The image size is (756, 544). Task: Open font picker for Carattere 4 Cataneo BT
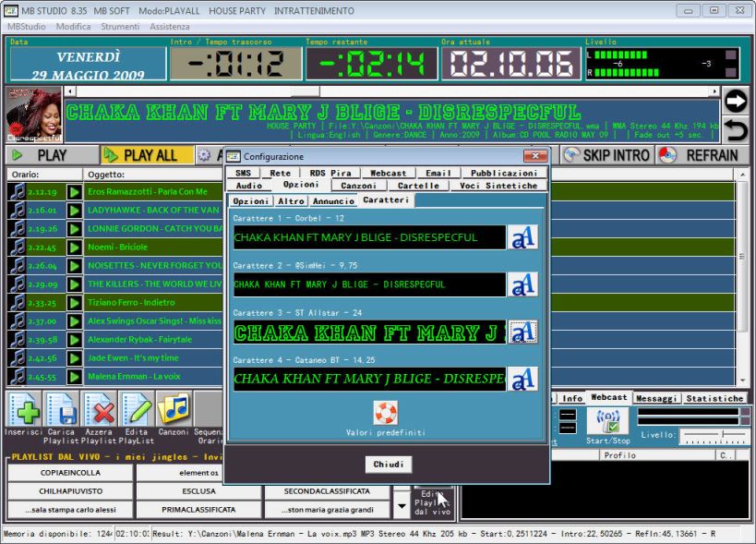(523, 379)
